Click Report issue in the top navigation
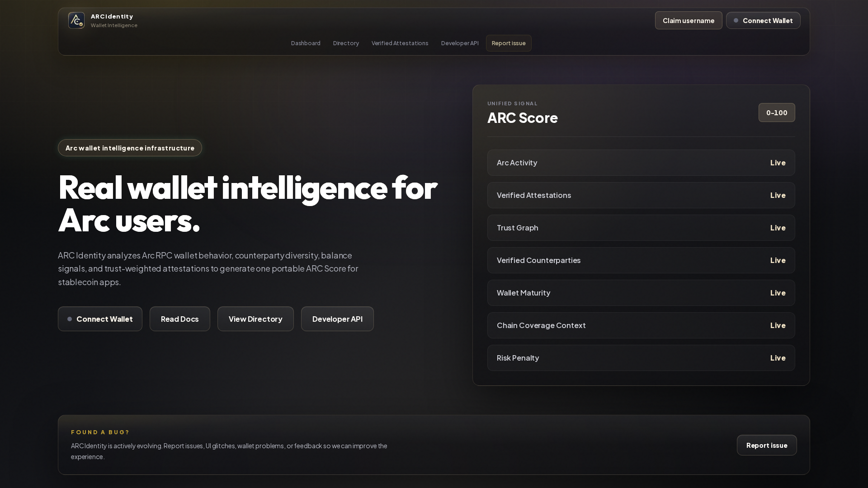The width and height of the screenshot is (868, 488). pos(509,43)
